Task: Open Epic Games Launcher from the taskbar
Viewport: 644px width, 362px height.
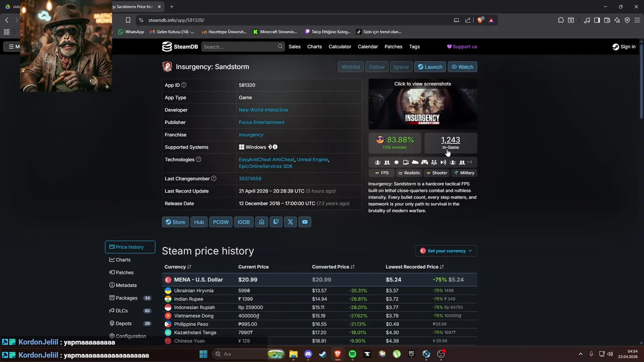Action: point(412,354)
